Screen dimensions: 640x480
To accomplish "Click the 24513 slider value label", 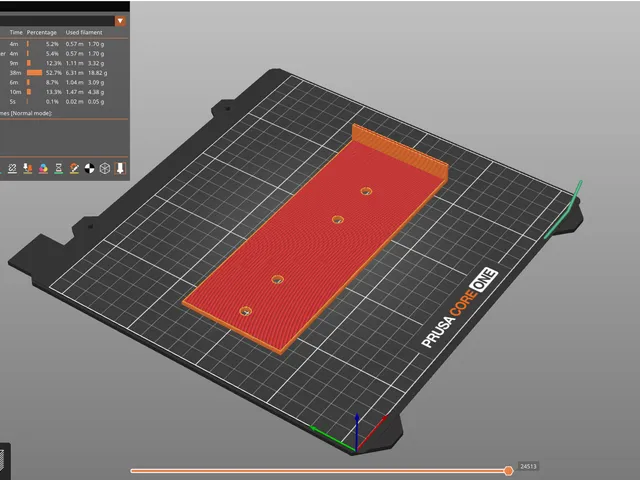I will 528,466.
